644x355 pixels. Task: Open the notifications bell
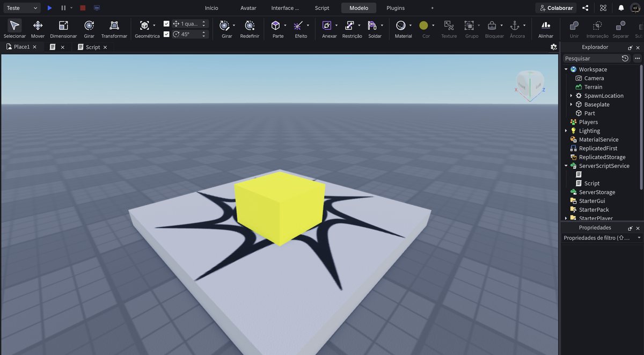pos(621,8)
